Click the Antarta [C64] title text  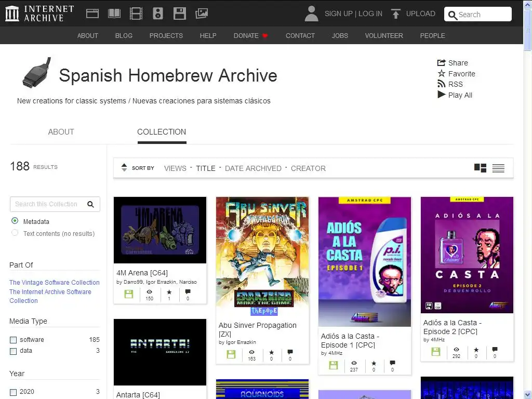138,395
